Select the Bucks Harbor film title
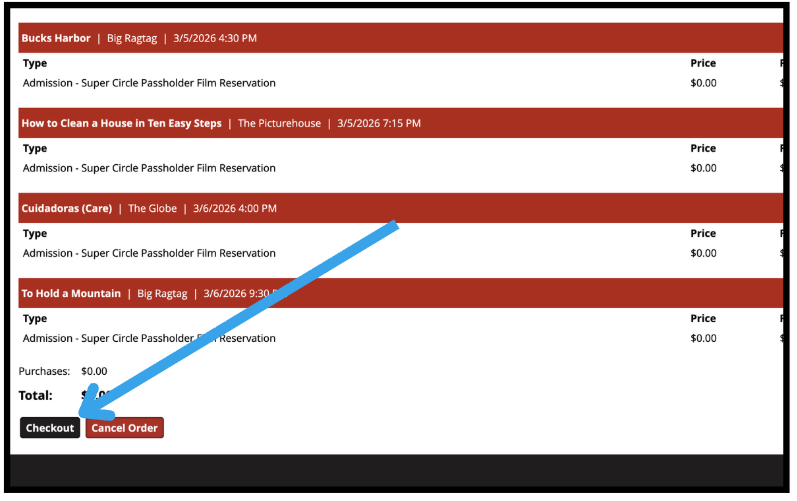This screenshot has width=797, height=501. point(55,38)
